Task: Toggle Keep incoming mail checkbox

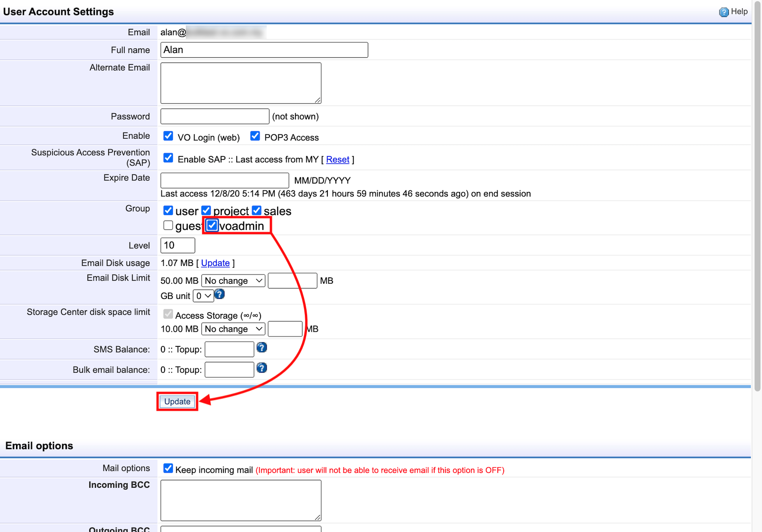Action: [x=168, y=469]
